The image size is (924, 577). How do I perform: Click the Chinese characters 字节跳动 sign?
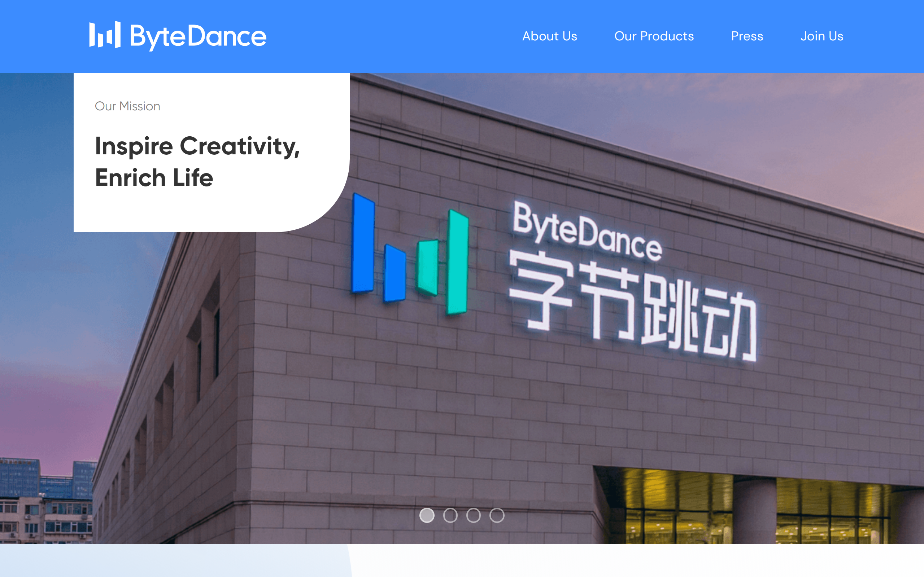632,305
